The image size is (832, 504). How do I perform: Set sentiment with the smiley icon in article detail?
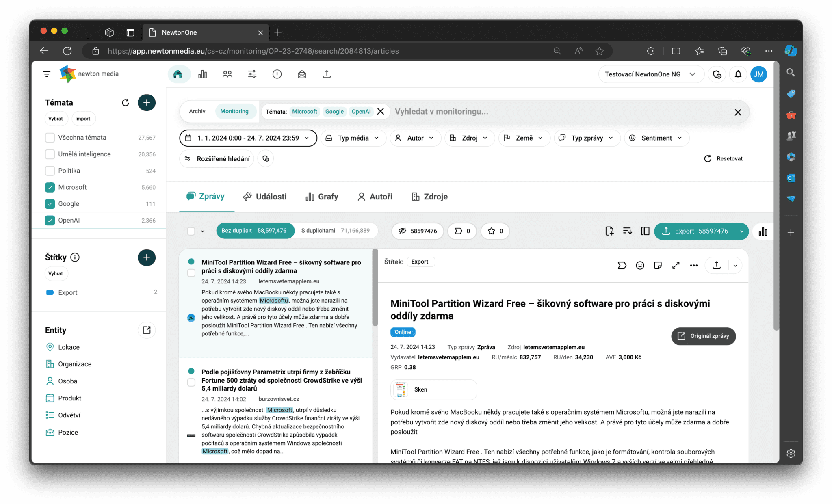[640, 266]
